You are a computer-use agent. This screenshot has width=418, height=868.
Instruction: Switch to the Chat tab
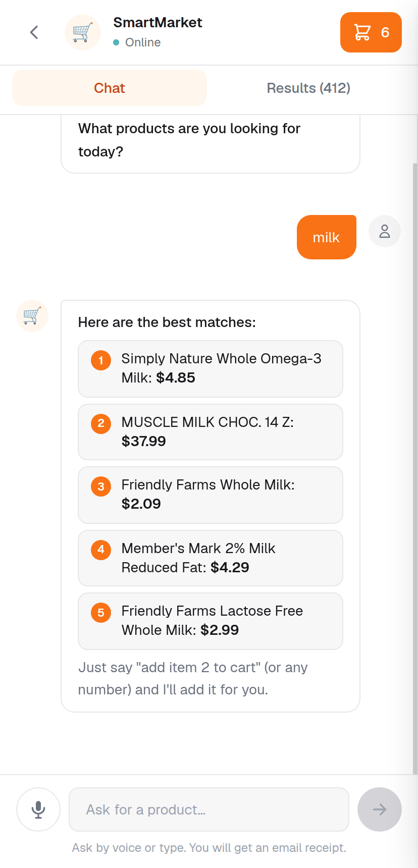[110, 88]
